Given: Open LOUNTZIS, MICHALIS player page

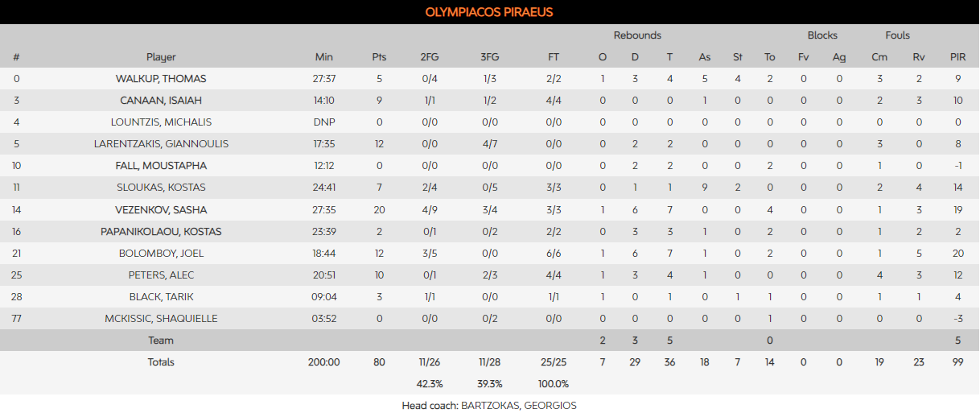Looking at the screenshot, I should tap(161, 122).
